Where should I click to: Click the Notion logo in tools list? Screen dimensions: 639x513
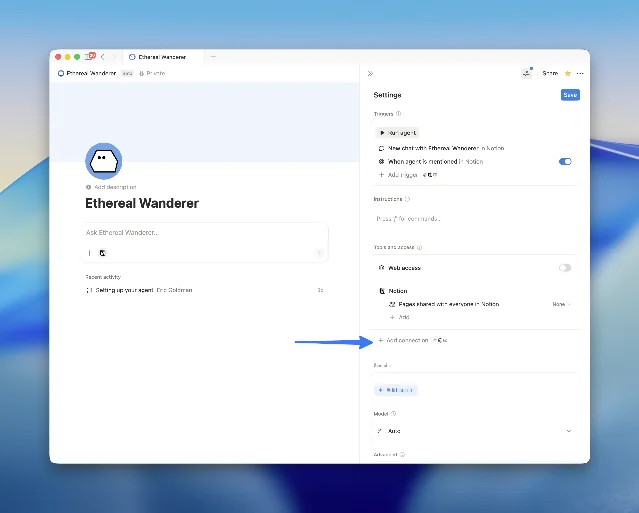click(x=382, y=291)
